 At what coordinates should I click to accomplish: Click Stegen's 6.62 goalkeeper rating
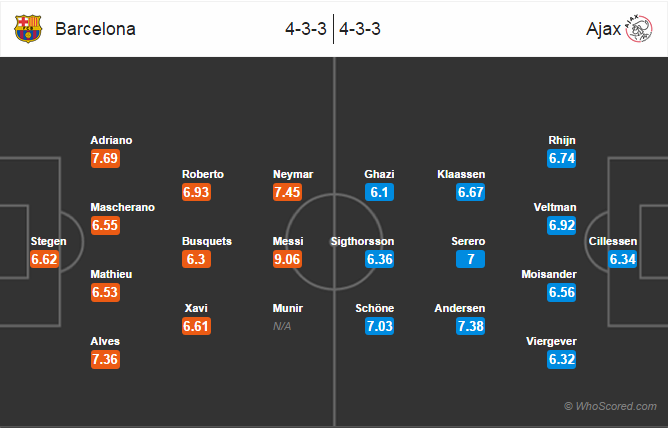click(x=44, y=259)
